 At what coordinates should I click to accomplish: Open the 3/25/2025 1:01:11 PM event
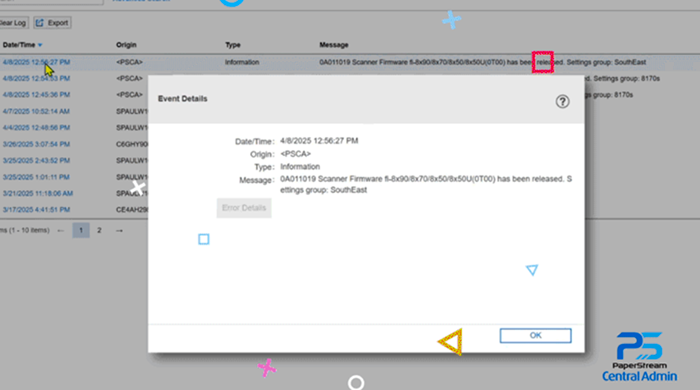(36, 177)
